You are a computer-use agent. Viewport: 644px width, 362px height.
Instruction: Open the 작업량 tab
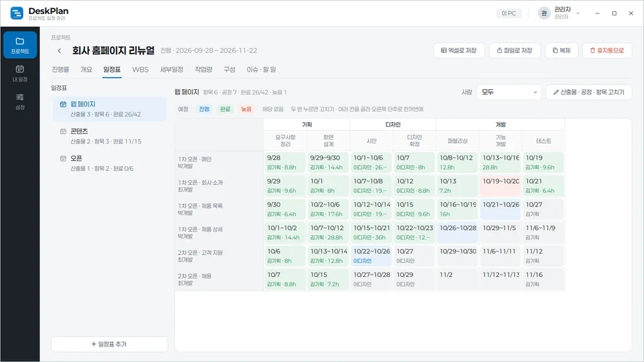point(203,69)
